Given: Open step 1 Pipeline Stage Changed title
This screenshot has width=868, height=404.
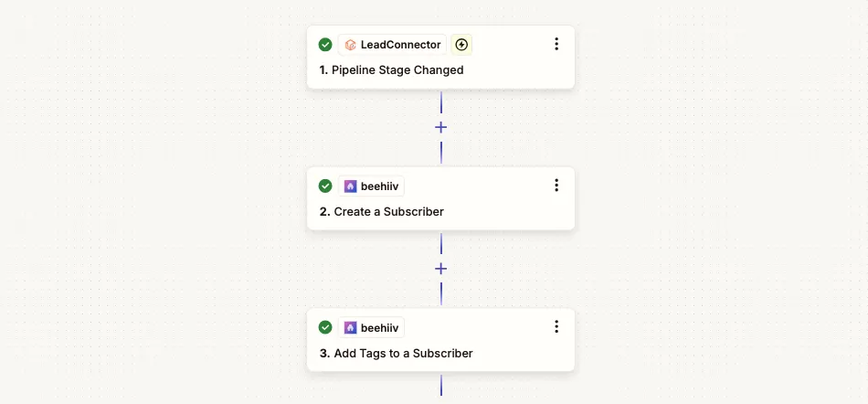Looking at the screenshot, I should point(391,70).
